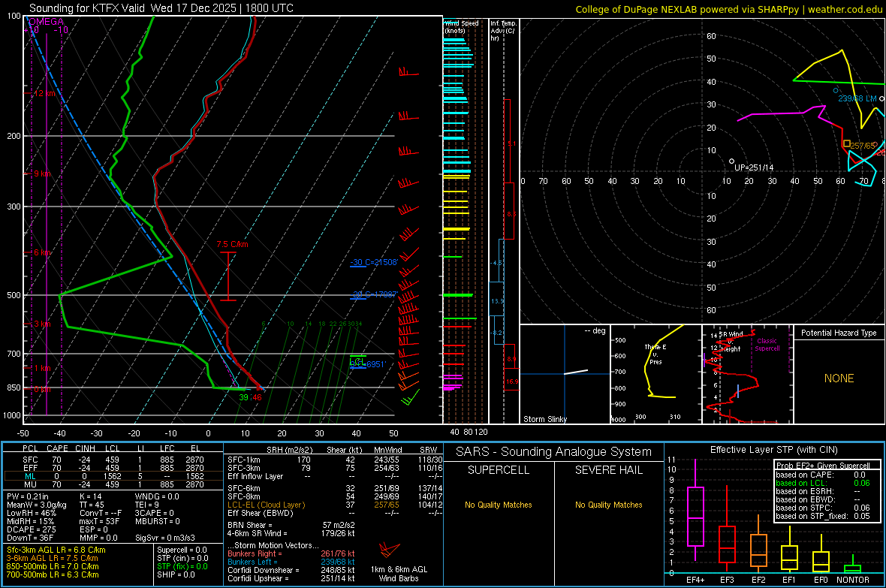Click the Classic Supercell label
The height and width of the screenshot is (588, 886).
[x=767, y=345]
